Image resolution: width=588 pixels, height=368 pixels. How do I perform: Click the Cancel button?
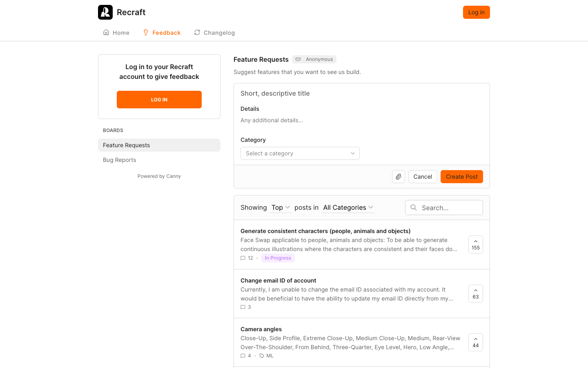[423, 177]
